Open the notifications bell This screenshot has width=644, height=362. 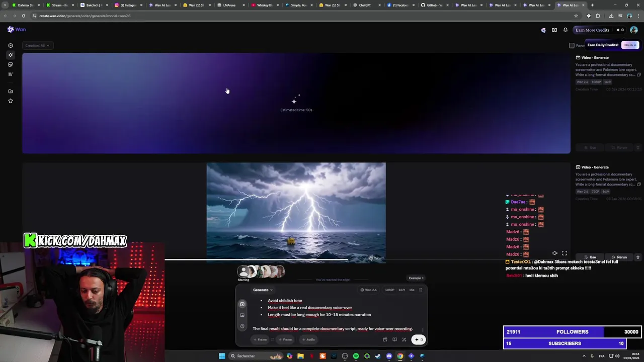566,30
